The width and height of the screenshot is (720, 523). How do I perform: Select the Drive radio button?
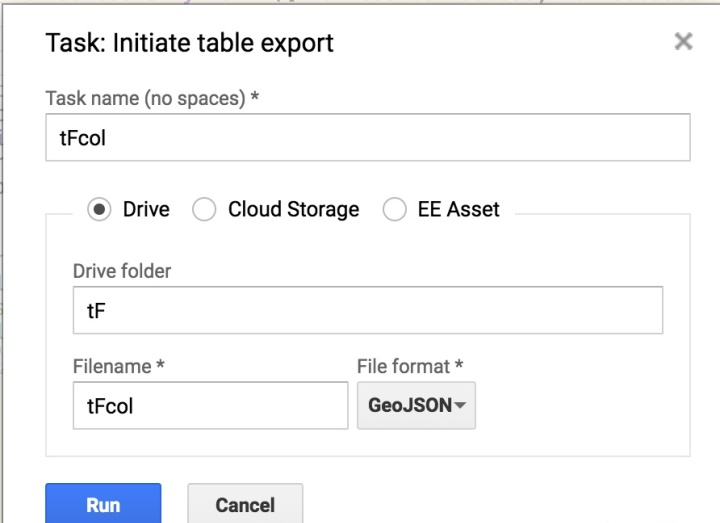[99, 209]
